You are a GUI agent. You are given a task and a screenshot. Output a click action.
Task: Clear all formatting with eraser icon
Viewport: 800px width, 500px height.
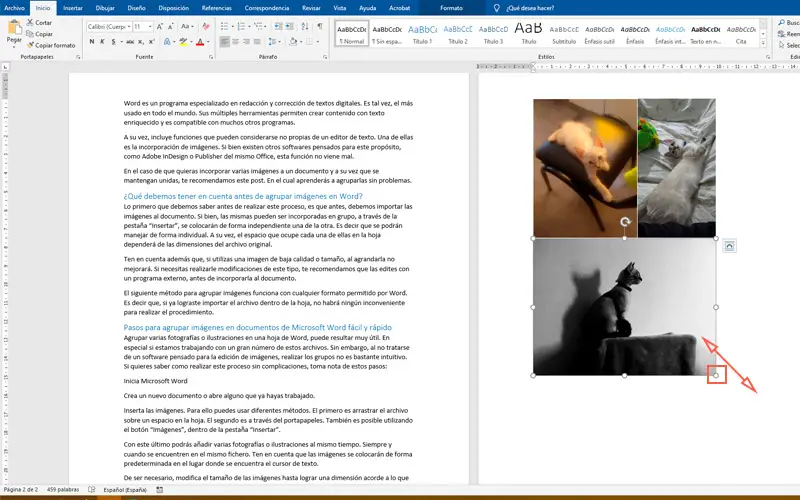tap(206, 27)
